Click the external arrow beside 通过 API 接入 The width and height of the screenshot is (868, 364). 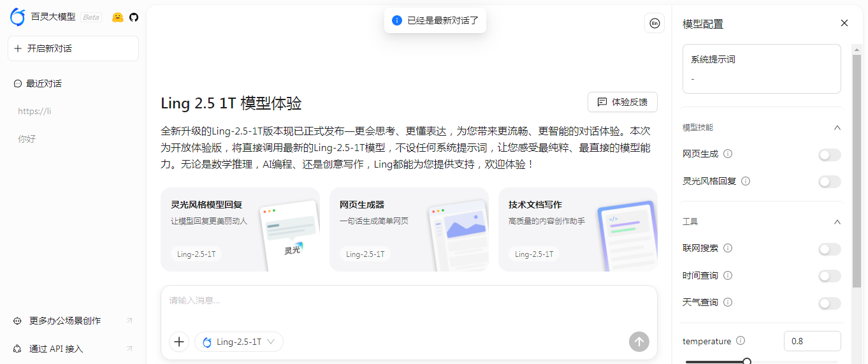129,349
